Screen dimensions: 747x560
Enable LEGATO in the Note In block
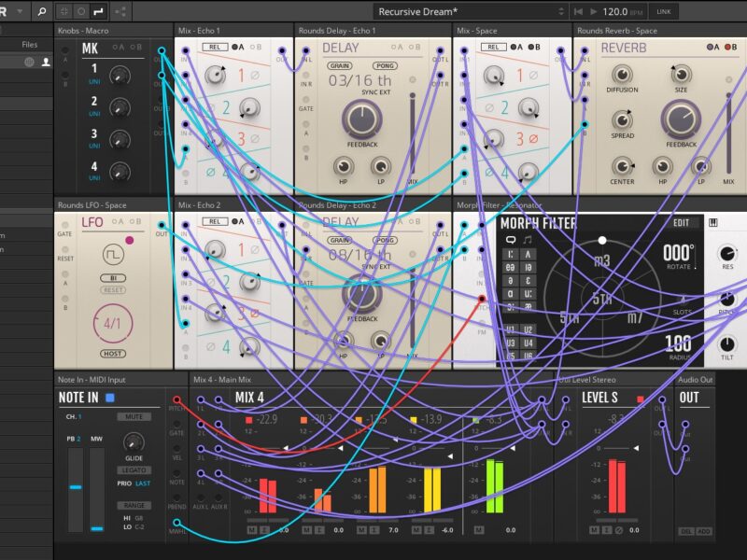coord(134,469)
